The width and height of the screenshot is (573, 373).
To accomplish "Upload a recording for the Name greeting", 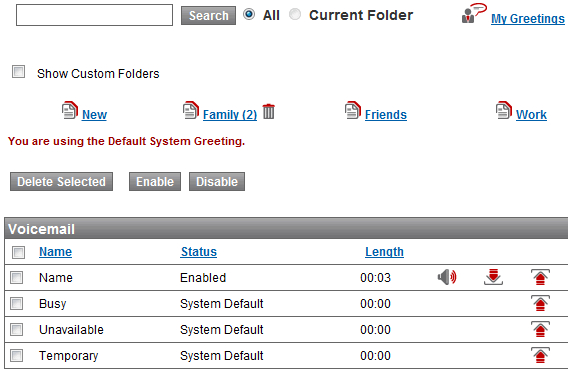I will [540, 277].
